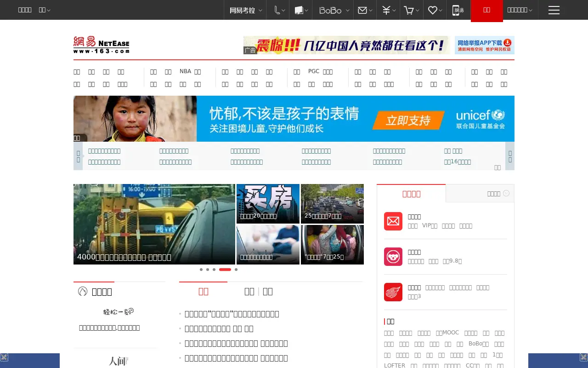Click the left arrow of the headline ticker
The height and width of the screenshot is (368, 588).
(78, 156)
